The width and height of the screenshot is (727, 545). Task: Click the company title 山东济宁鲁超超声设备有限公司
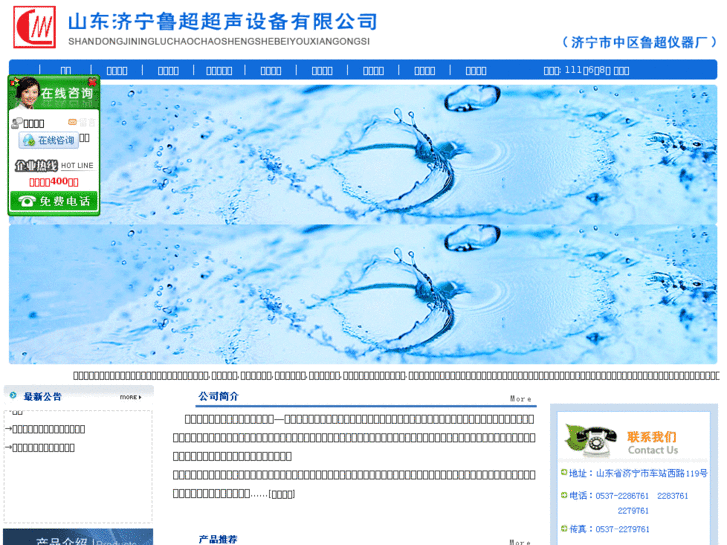click(223, 21)
